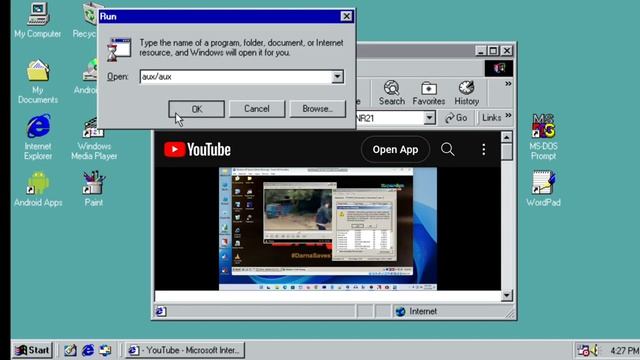Click the Windows flag throbber in Internet Explorer

(x=499, y=68)
